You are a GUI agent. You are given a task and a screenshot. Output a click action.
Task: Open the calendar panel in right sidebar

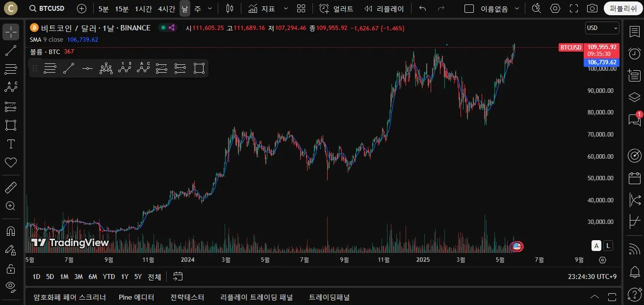coord(634,178)
